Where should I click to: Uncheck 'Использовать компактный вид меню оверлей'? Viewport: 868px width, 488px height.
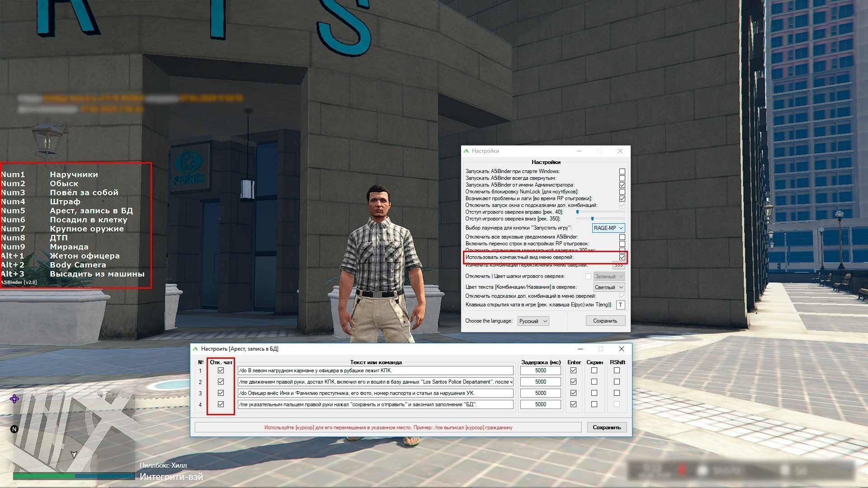click(x=622, y=258)
